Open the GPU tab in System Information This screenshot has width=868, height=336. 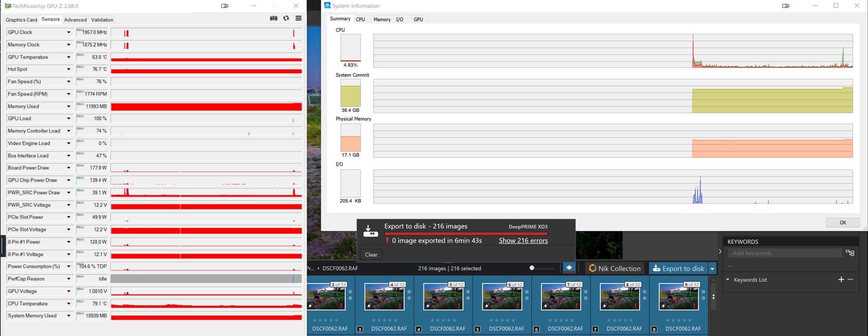(x=418, y=19)
